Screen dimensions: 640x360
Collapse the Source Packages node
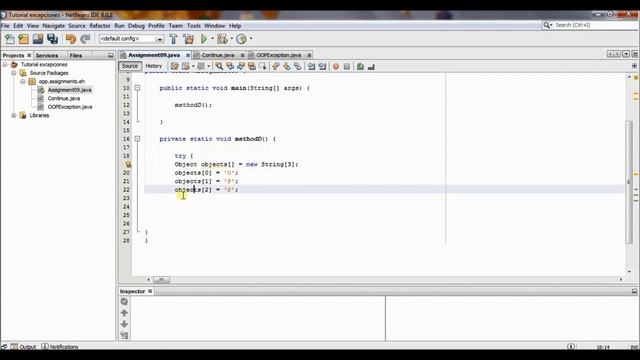(14, 73)
